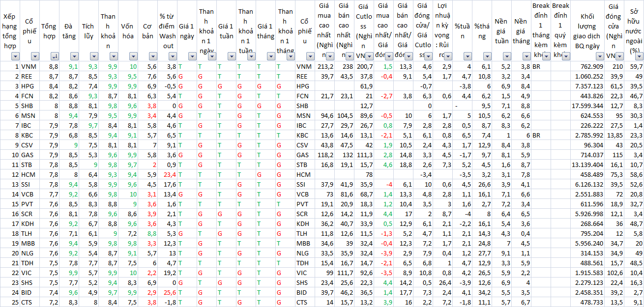Open the Cơ bản column filter
Viewport: 644px width, 307px height.
coord(153,56)
